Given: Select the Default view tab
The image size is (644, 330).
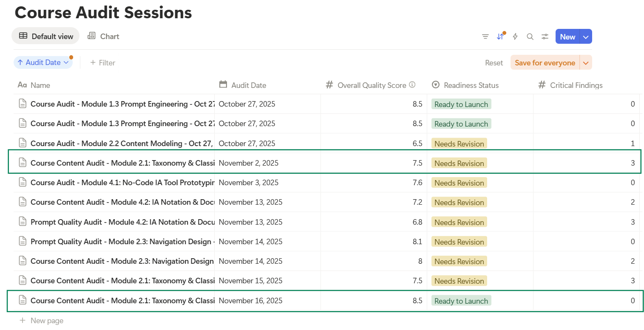Looking at the screenshot, I should tap(46, 37).
